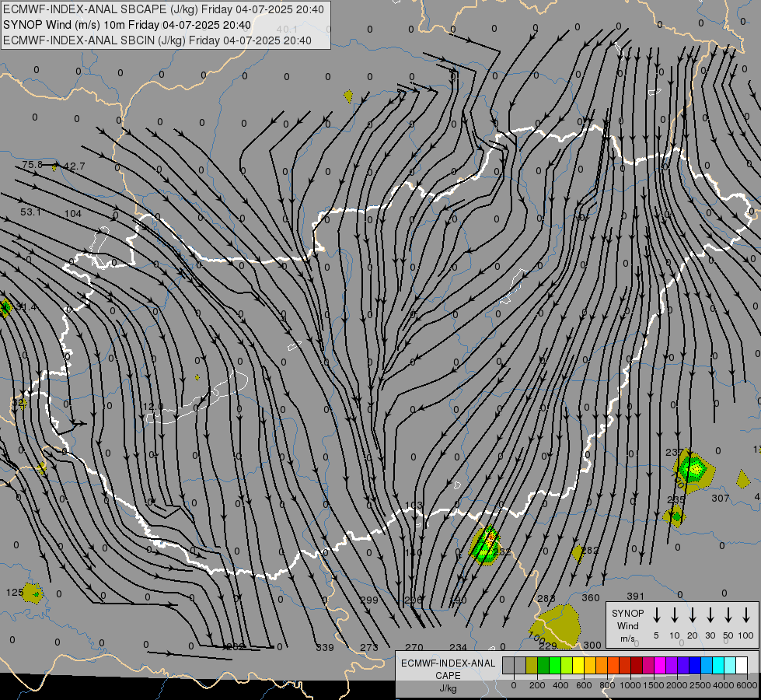
Task: Click the 'J/kg' unit label in legend
Action: coord(448,688)
